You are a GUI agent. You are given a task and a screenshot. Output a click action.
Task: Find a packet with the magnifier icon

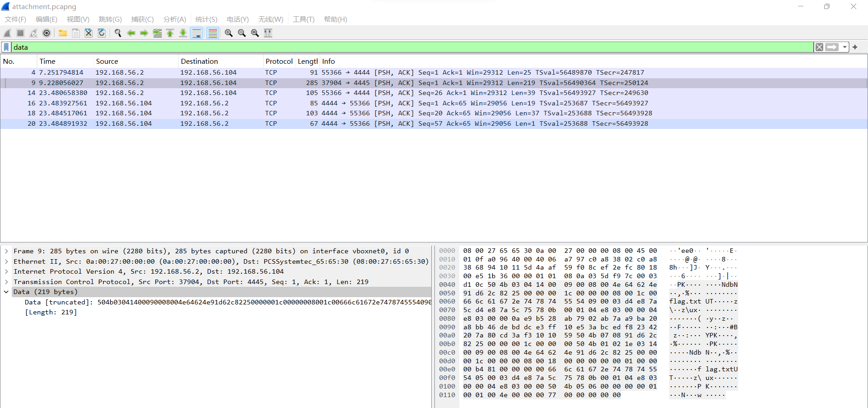pyautogui.click(x=118, y=33)
